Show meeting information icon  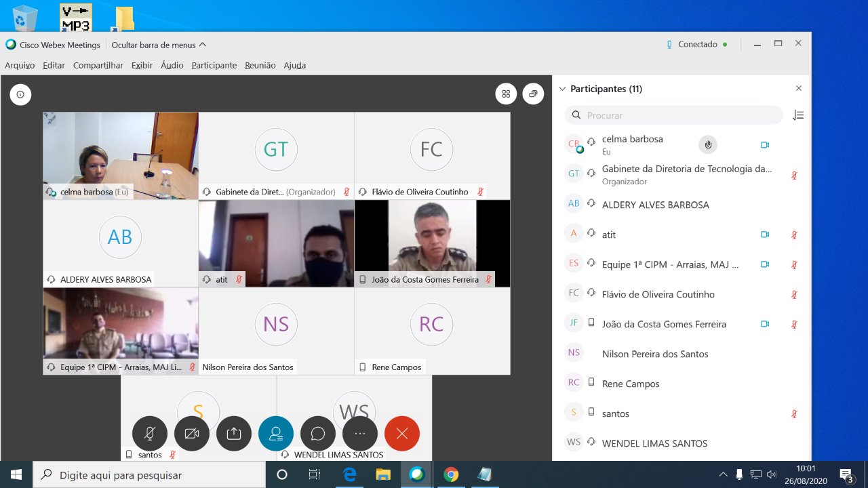[20, 94]
